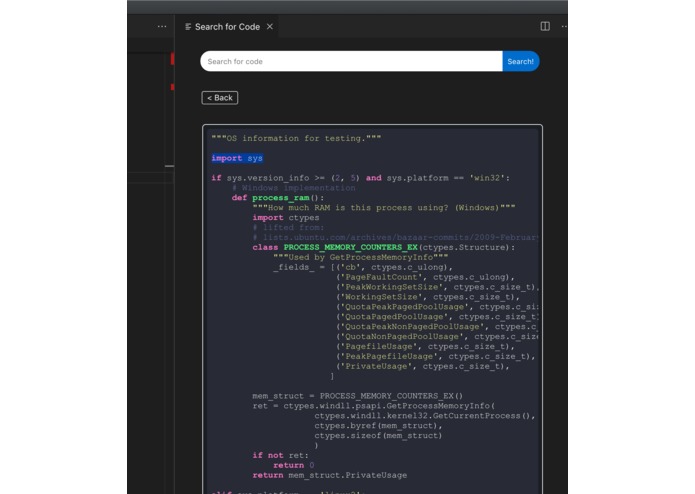This screenshot has height=494, width=695.
Task: Click the 'How much RAM is this process using' docstring
Action: [x=384, y=208]
